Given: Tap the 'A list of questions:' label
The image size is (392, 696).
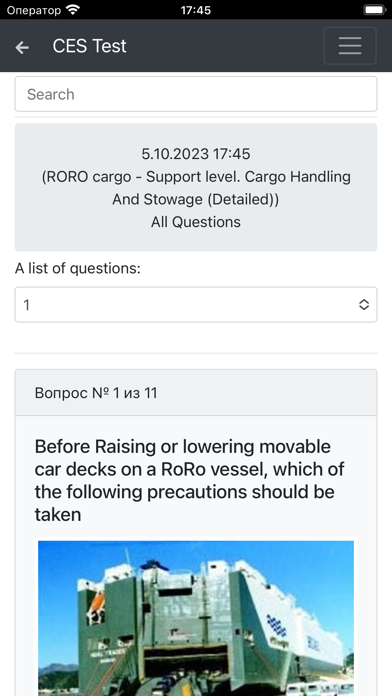Looking at the screenshot, I should click(x=78, y=269).
